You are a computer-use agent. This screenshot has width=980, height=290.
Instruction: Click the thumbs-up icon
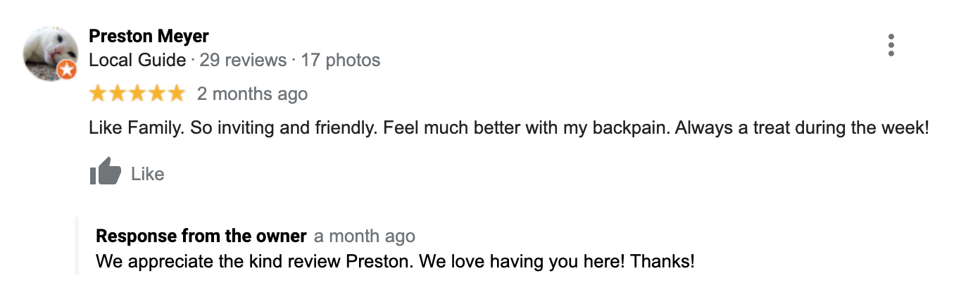pos(106,173)
